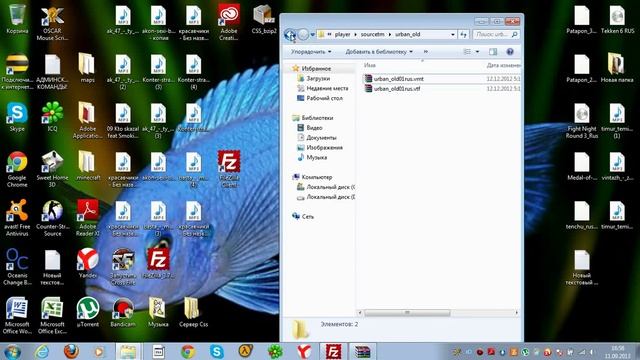Select the file urban_old01rus.vmt
640x360 pixels.
[x=398, y=79]
